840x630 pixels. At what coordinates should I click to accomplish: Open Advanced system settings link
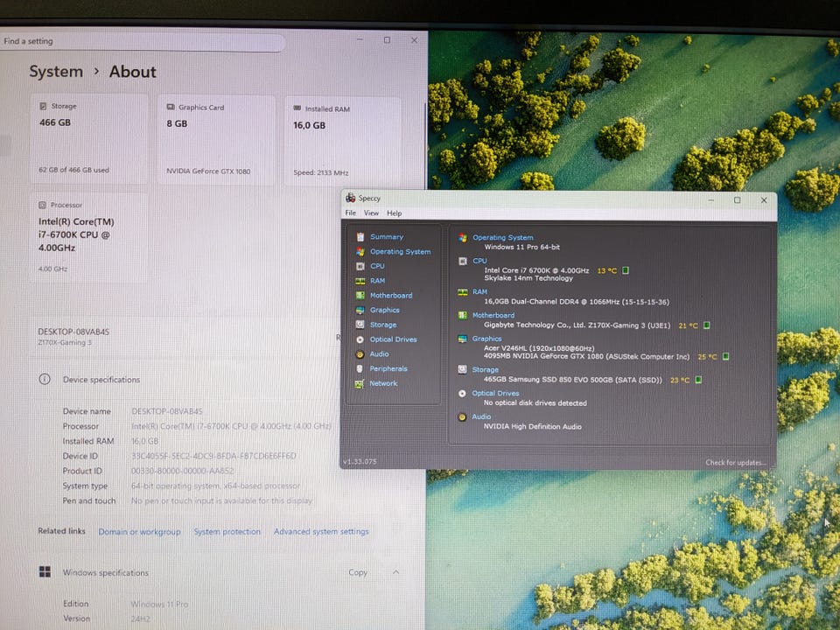coord(321,531)
